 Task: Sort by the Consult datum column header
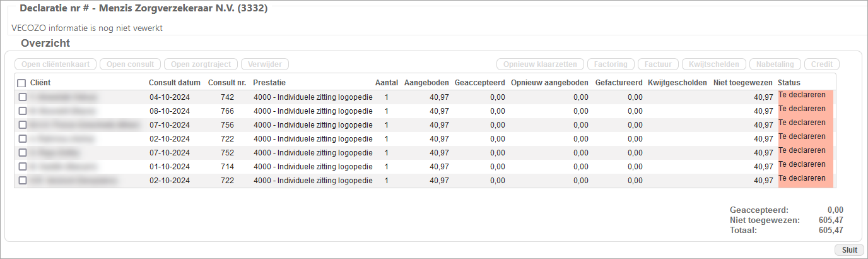point(174,83)
